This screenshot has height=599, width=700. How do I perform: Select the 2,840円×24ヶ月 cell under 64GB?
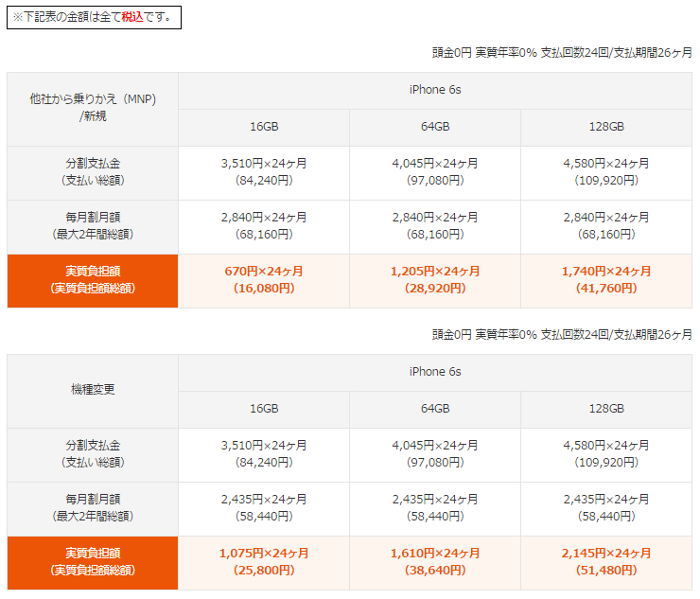435,227
